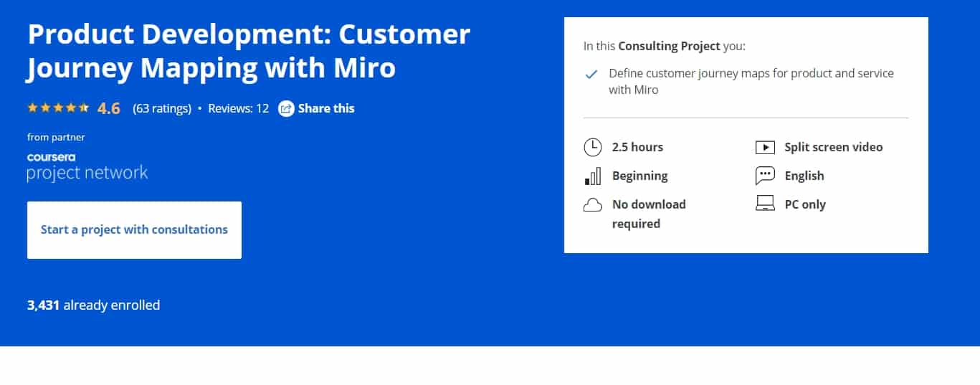
Task: Click the Split screen video play icon
Action: [x=766, y=148]
